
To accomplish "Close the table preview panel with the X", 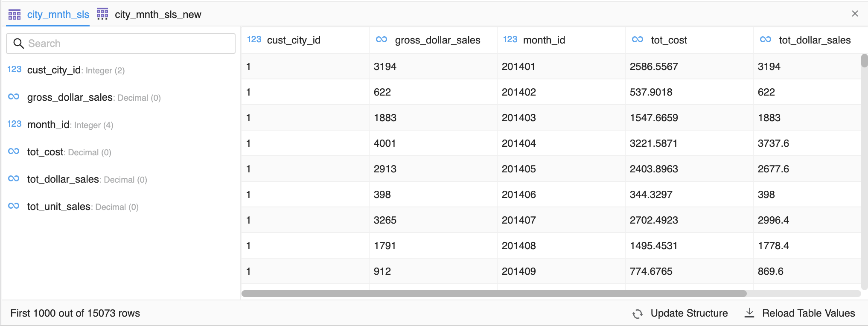I will tap(855, 14).
